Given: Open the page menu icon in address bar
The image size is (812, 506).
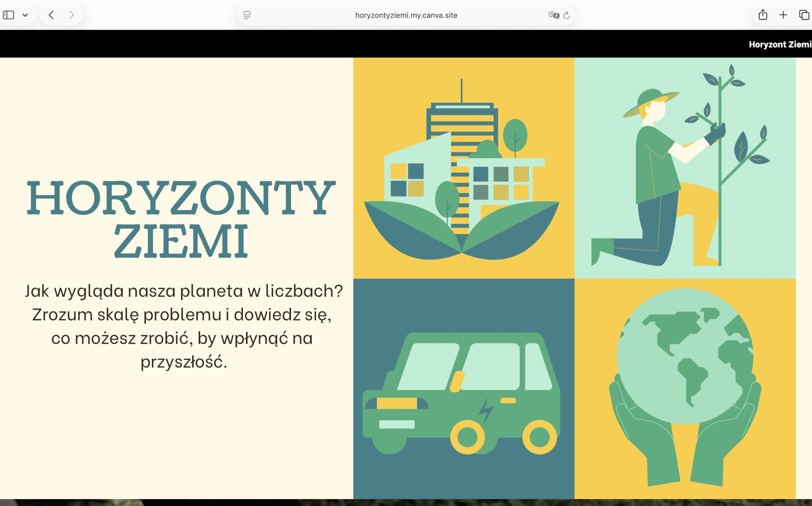Looking at the screenshot, I should (x=247, y=15).
